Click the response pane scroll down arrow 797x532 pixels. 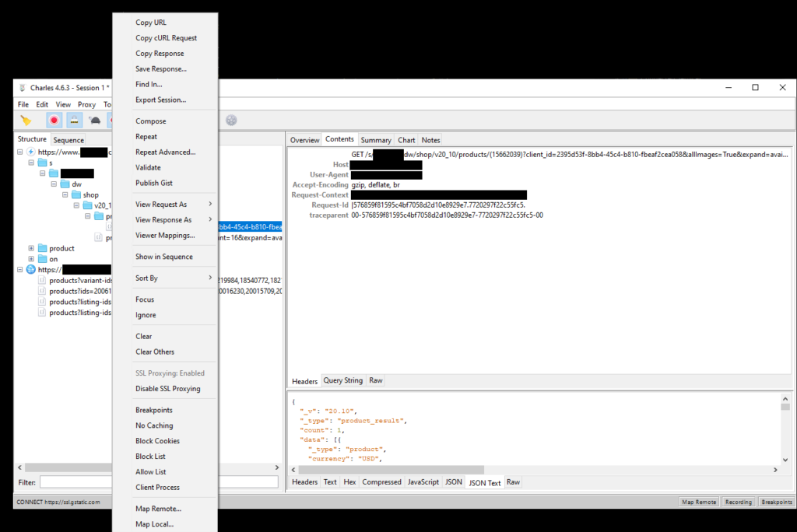click(x=785, y=460)
